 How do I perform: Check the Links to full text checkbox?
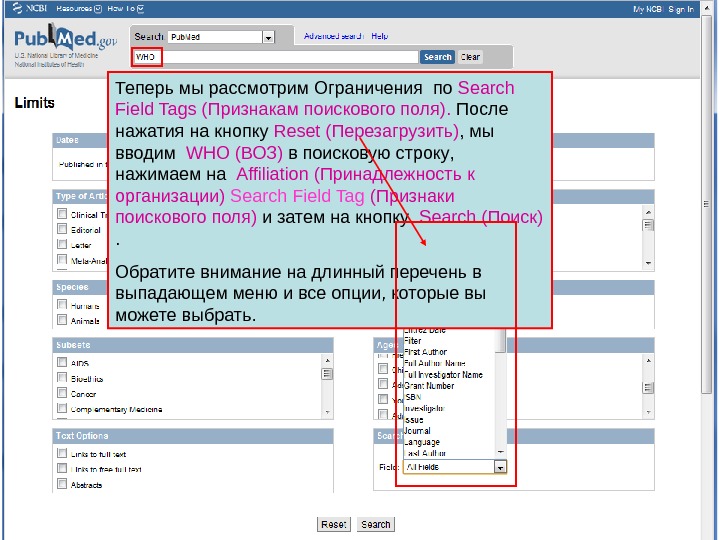(62, 453)
